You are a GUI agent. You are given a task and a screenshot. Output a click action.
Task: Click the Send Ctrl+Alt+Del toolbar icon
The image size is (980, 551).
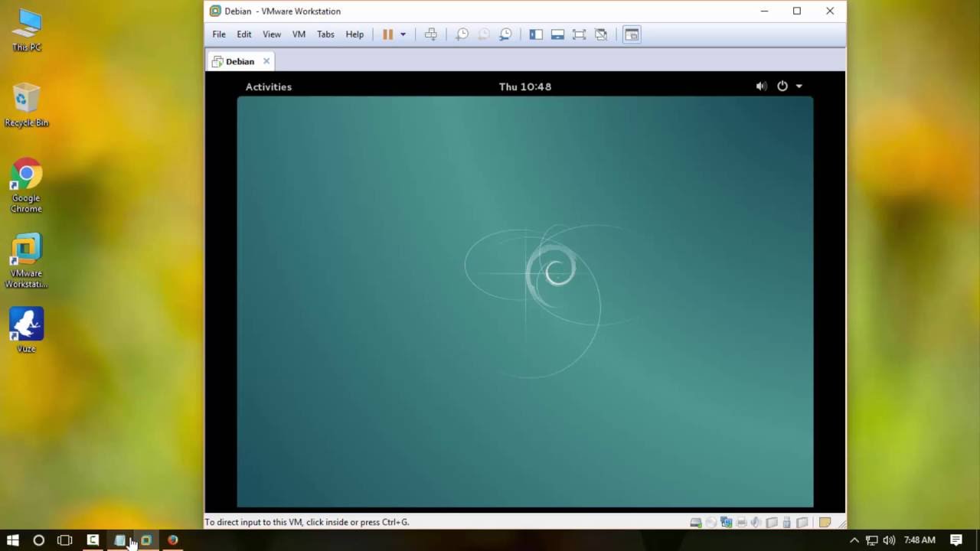[431, 34]
